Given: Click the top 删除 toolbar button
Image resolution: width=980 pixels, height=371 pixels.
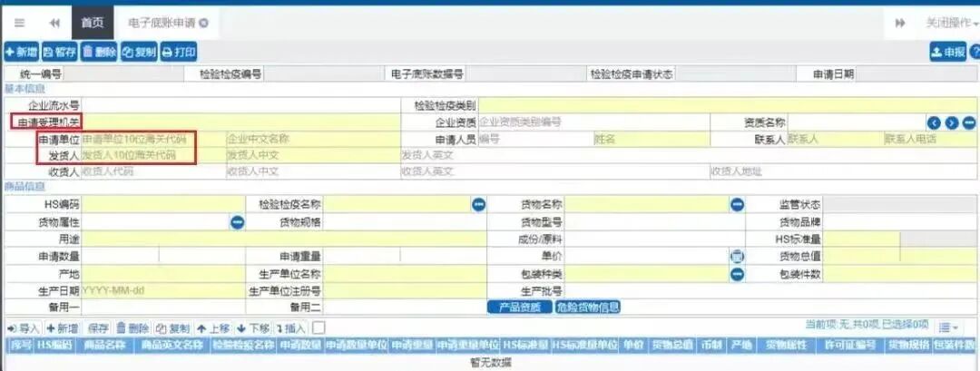Looking at the screenshot, I should 99,53.
